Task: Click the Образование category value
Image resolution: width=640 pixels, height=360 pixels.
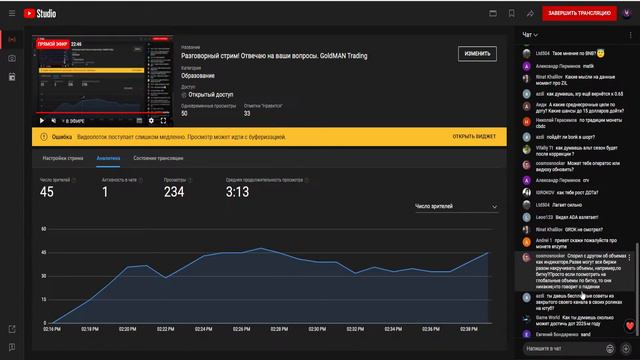Action: click(x=198, y=76)
